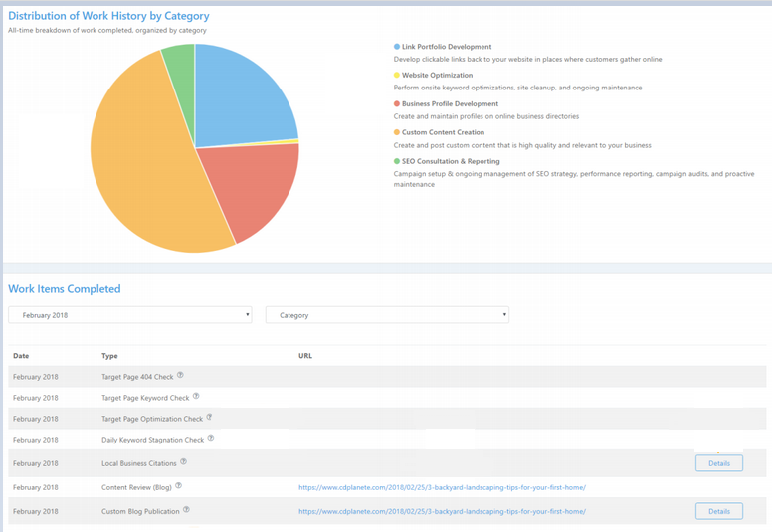Open the Content Review blog URL link
The image size is (772, 532).
pos(442,487)
